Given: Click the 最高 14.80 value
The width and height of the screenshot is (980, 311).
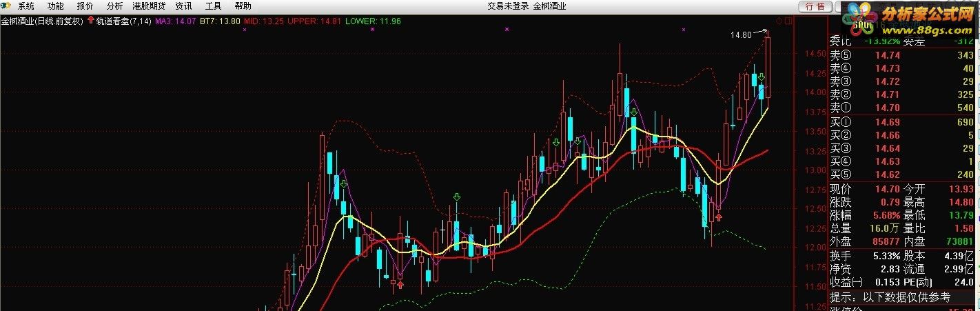Looking at the screenshot, I should (x=961, y=203).
